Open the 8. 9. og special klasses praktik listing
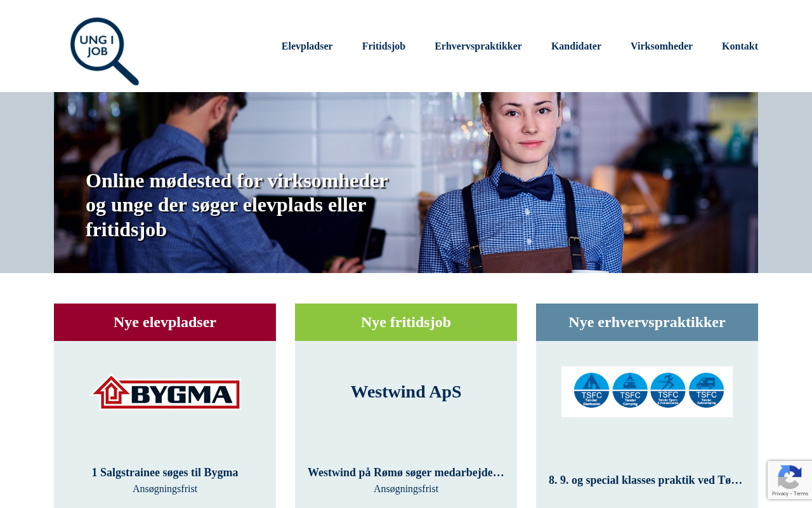This screenshot has width=812, height=508. pos(647,480)
